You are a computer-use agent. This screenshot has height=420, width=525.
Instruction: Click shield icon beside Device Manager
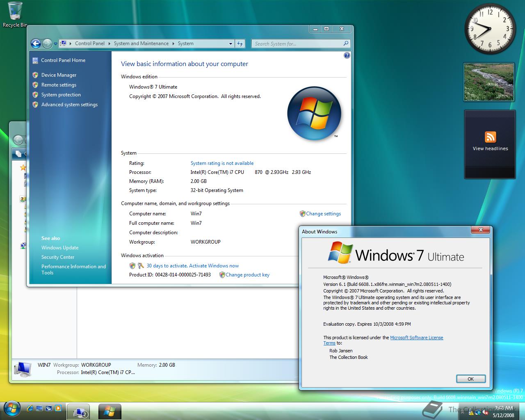point(35,75)
